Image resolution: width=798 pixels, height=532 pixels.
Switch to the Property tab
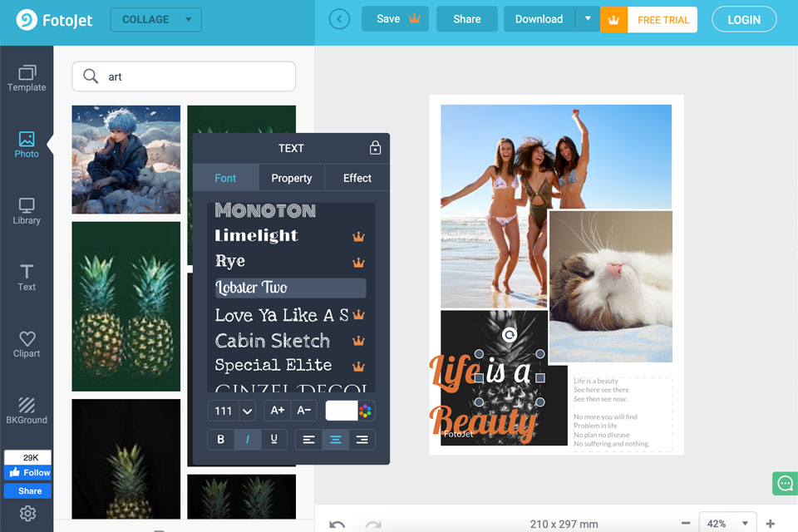[292, 178]
